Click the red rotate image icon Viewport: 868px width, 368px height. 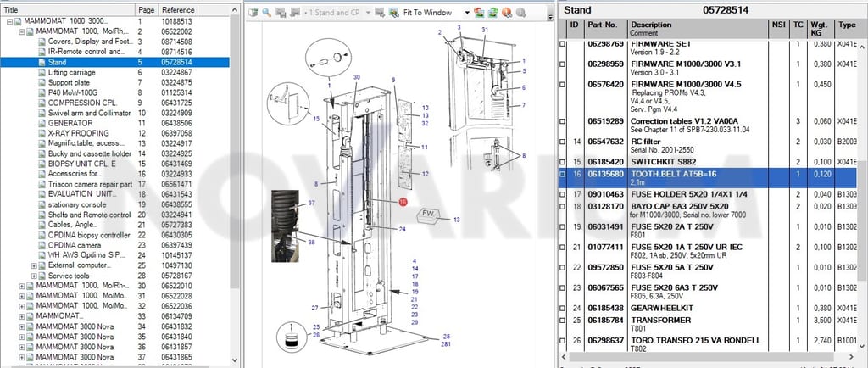coord(479,13)
